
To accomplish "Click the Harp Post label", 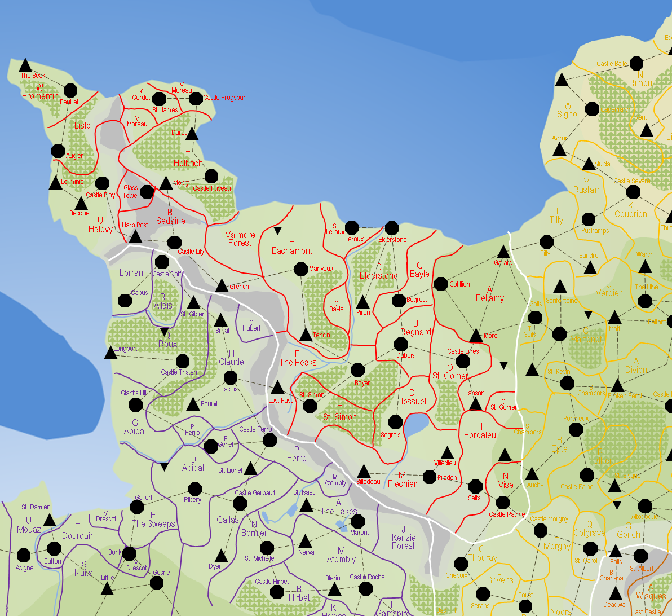I will 134,226.
